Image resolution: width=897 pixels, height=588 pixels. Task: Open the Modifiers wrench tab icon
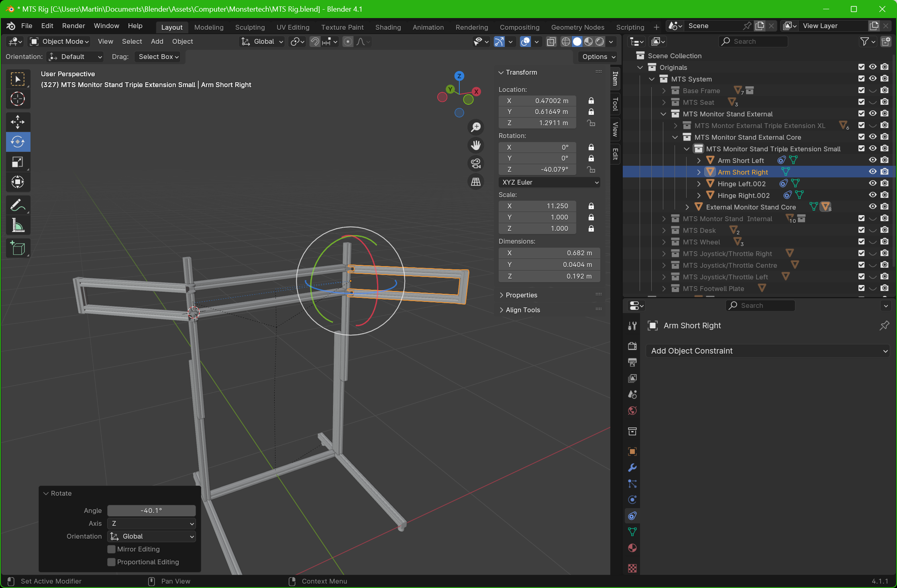coord(632,468)
